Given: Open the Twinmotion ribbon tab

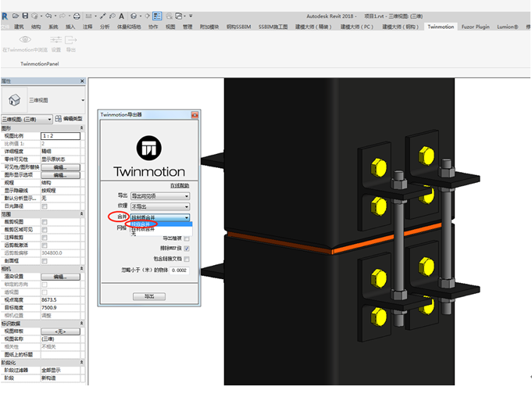Looking at the screenshot, I should [x=441, y=27].
